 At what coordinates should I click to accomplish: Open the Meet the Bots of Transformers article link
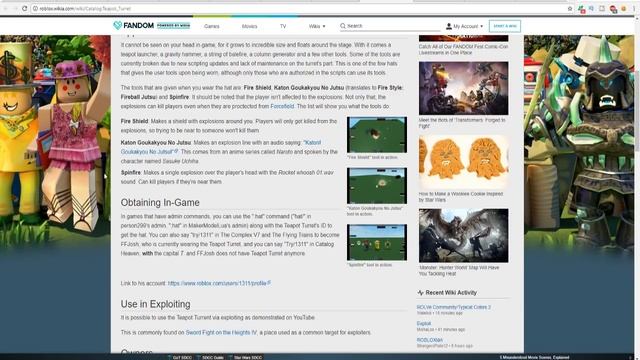click(x=462, y=123)
